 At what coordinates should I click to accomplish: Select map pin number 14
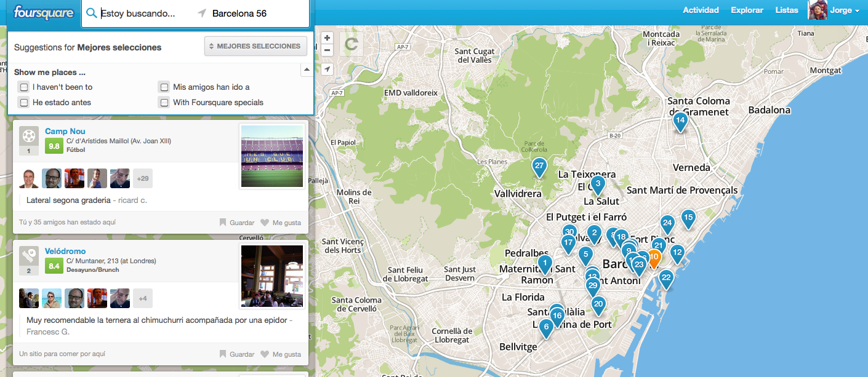pyautogui.click(x=680, y=121)
